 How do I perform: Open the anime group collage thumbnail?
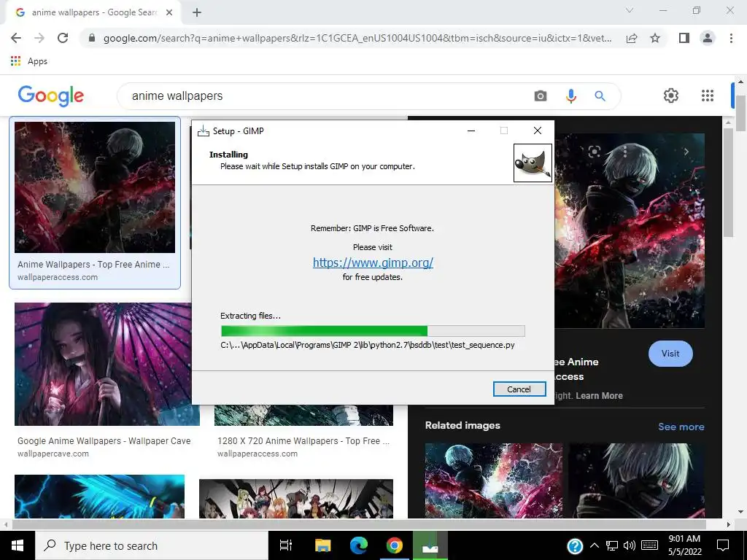pyautogui.click(x=296, y=499)
